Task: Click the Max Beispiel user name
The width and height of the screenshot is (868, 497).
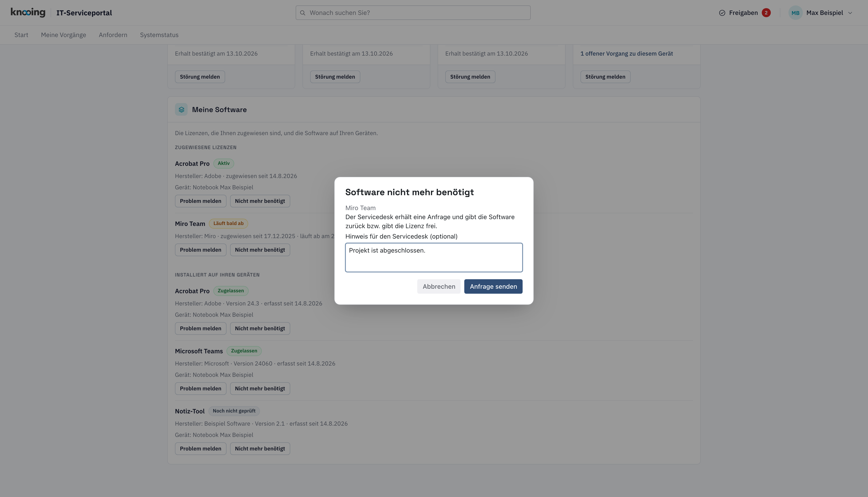Action: 824,13
